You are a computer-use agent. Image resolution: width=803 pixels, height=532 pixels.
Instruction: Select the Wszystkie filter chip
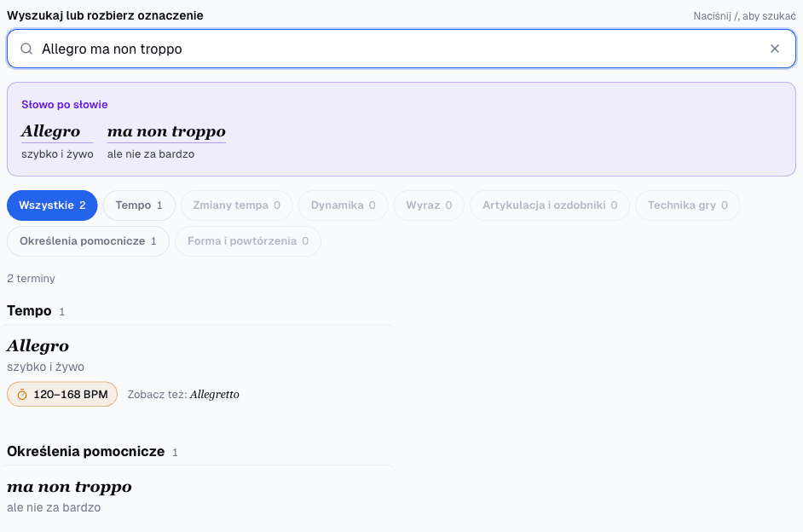52,205
